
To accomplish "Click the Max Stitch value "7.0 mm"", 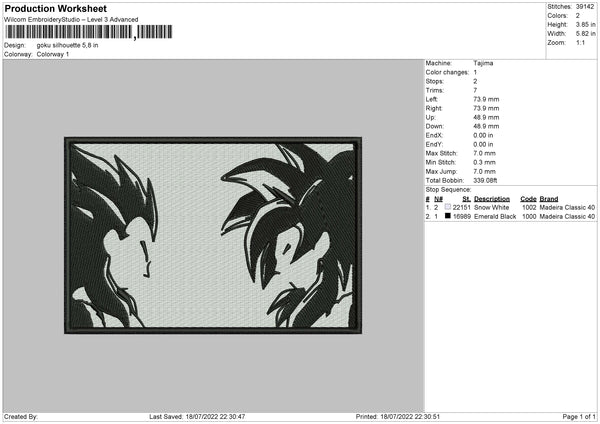I will 484,153.
